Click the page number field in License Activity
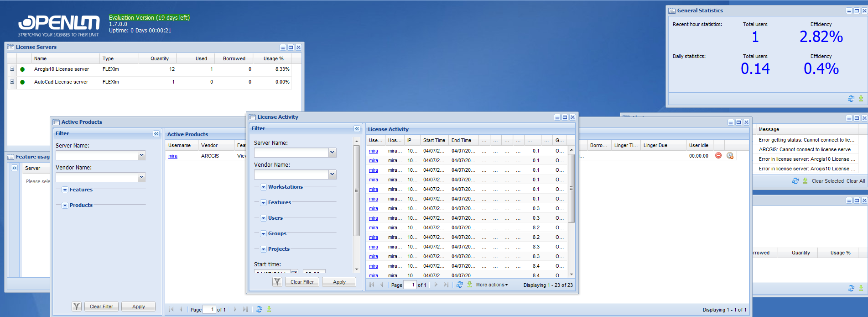 click(x=410, y=285)
